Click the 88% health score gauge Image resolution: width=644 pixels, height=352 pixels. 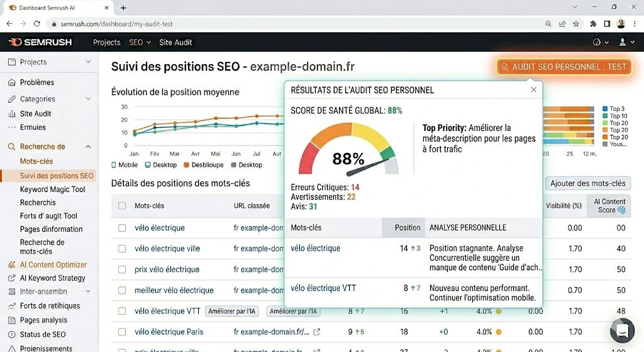click(x=348, y=150)
